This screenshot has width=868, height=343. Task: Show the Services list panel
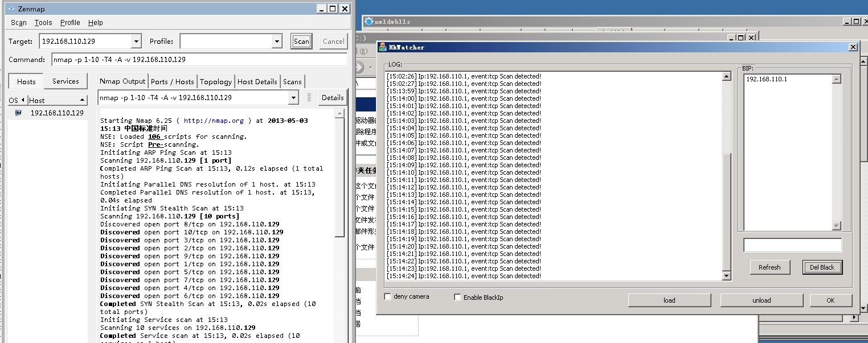click(65, 81)
